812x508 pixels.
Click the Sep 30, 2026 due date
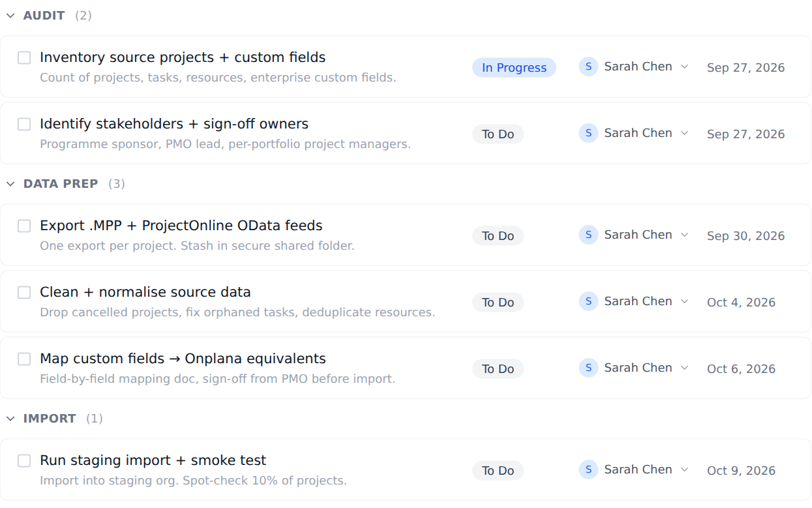pos(745,236)
